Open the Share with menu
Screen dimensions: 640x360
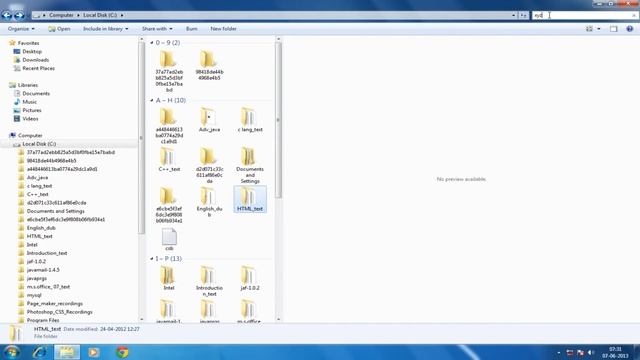(x=157, y=29)
